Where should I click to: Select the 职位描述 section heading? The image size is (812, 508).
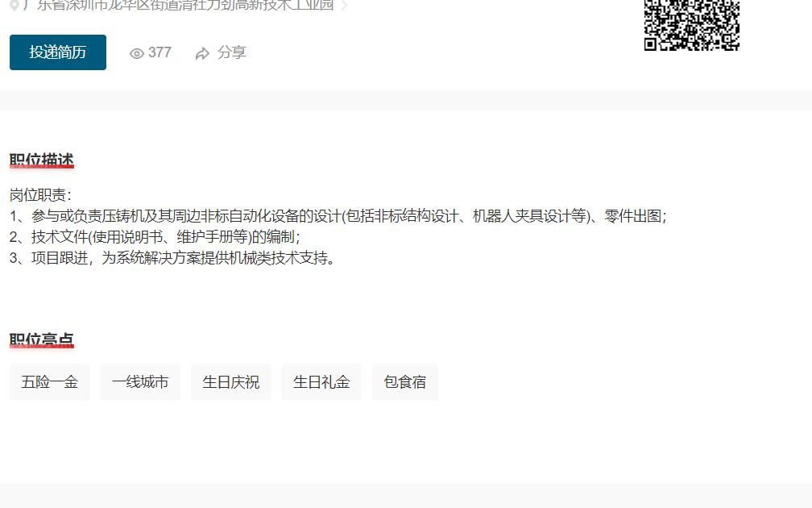tap(42, 160)
